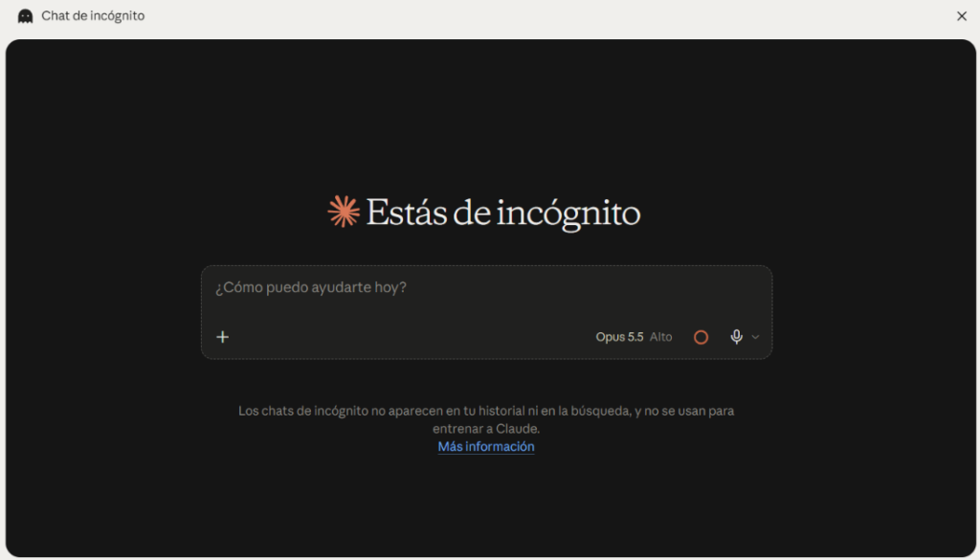Activate the microphone voice input

(736, 337)
